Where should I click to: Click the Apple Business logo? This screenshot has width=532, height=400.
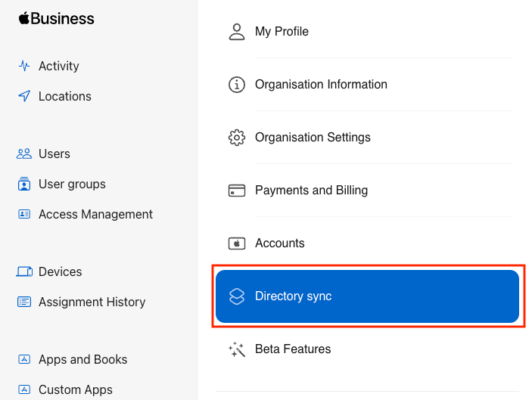(x=57, y=19)
